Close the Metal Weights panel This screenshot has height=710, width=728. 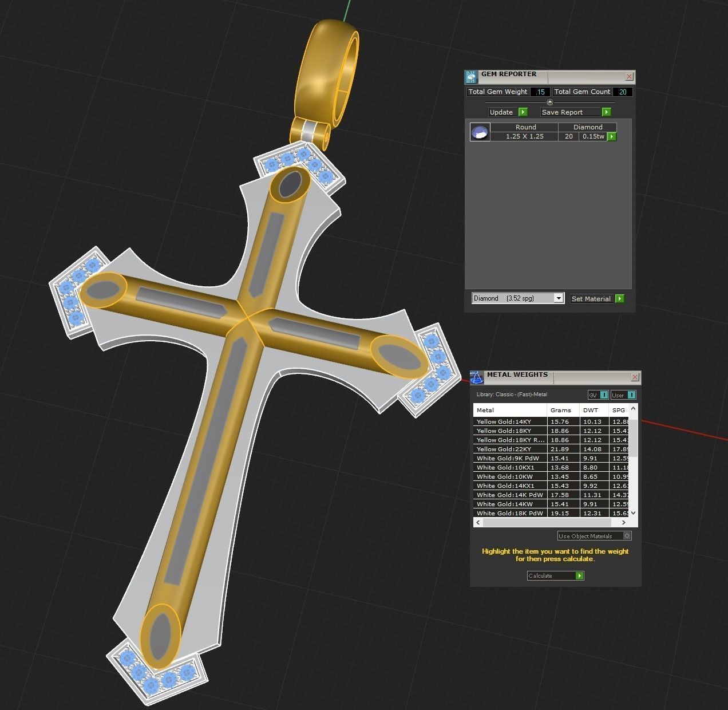click(x=635, y=377)
